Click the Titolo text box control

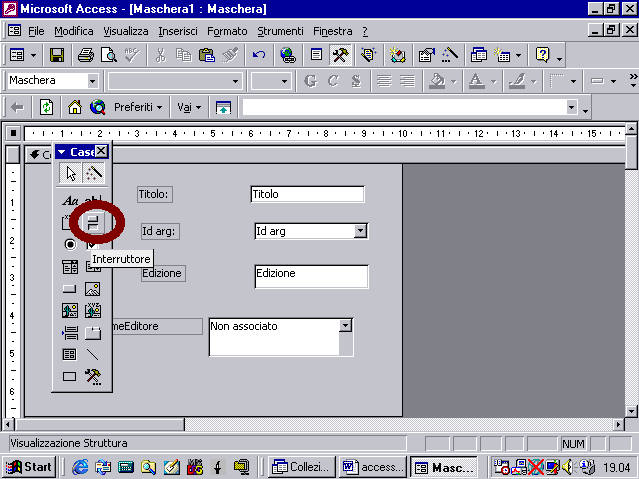[x=308, y=194]
